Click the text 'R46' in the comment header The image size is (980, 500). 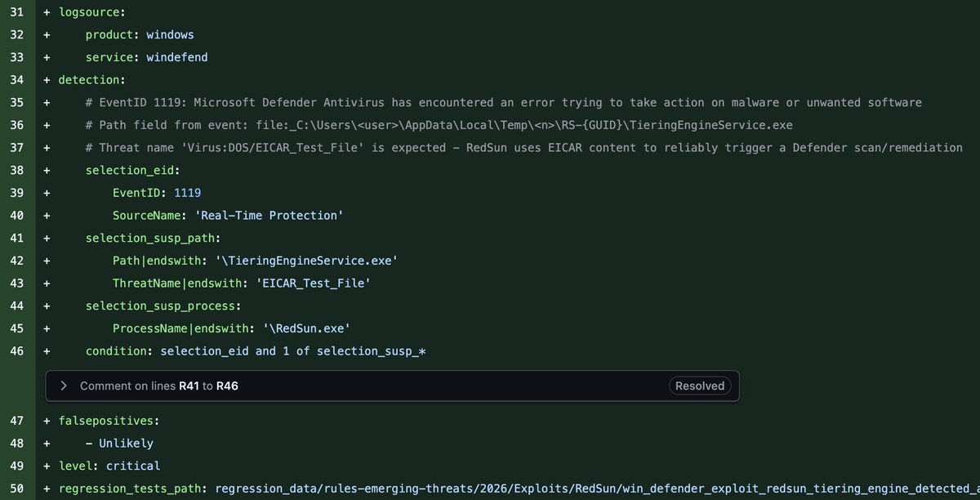227,386
